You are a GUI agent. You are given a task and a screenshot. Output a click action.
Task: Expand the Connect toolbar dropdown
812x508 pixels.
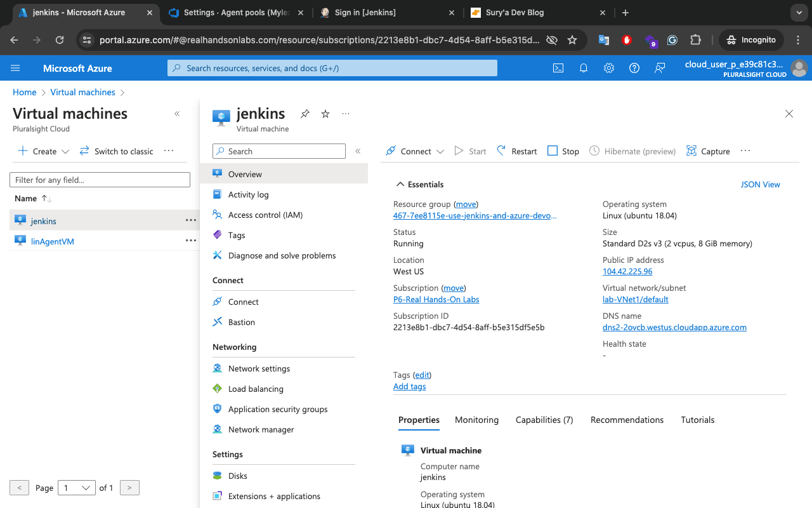pyautogui.click(x=440, y=151)
